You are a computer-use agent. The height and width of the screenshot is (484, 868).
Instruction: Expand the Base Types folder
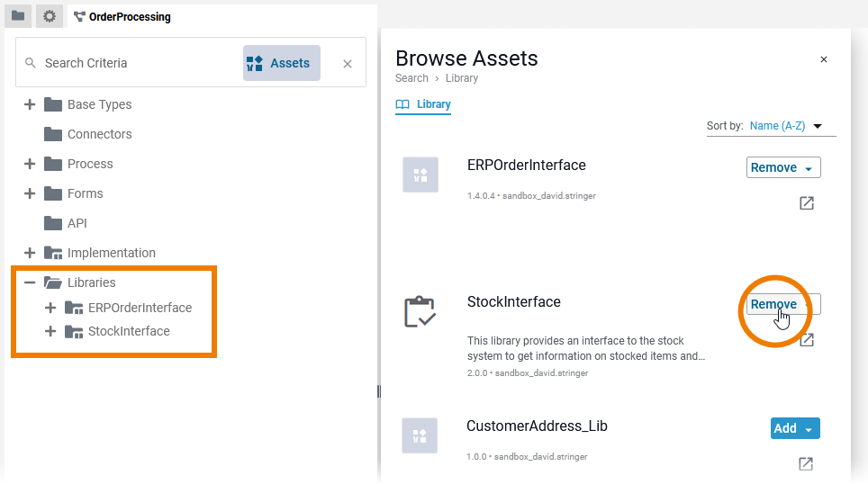[30, 104]
